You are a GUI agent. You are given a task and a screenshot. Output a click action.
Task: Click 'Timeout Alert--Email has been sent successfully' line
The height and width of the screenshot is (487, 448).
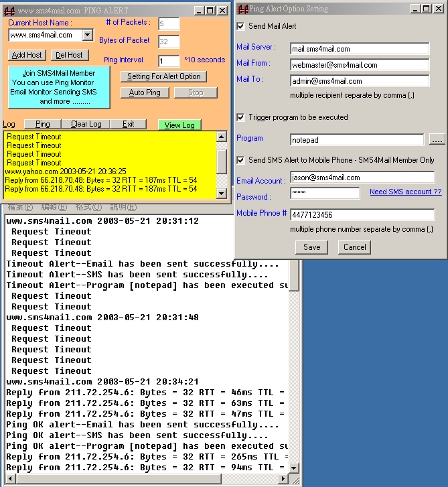coord(143,264)
